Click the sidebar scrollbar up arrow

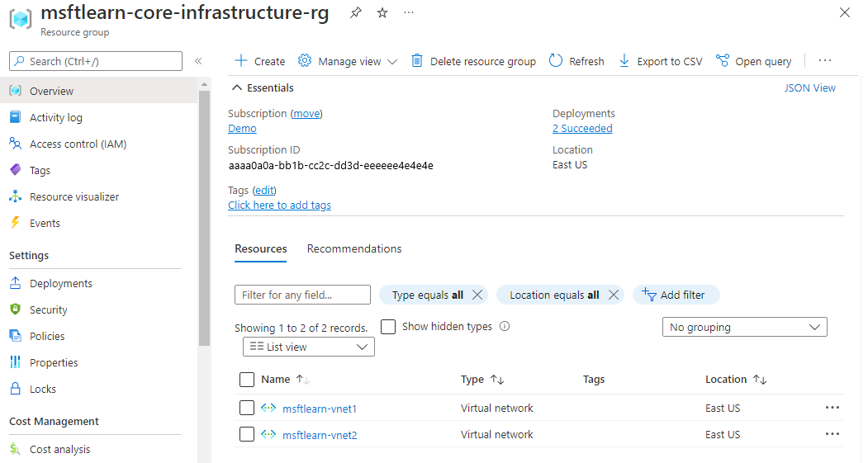coord(204,84)
